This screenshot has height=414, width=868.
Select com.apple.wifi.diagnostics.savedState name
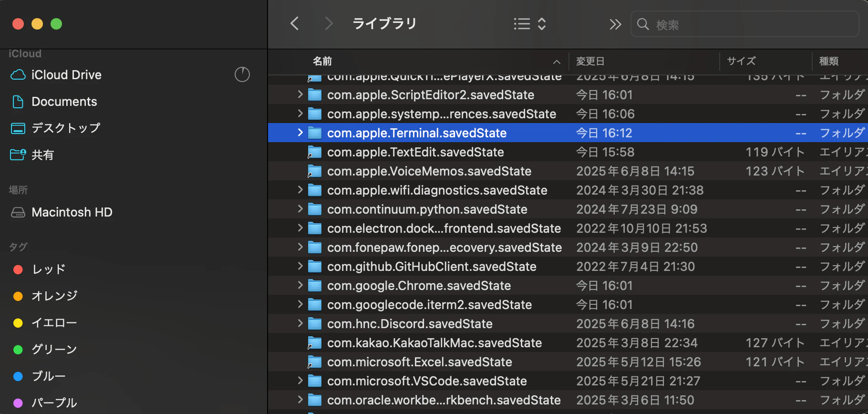coord(437,190)
